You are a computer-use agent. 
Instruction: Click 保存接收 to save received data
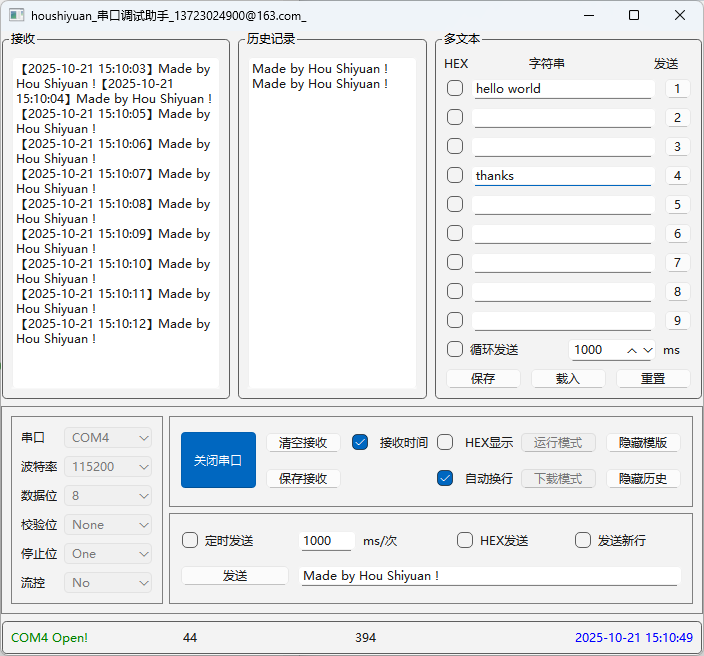point(303,479)
